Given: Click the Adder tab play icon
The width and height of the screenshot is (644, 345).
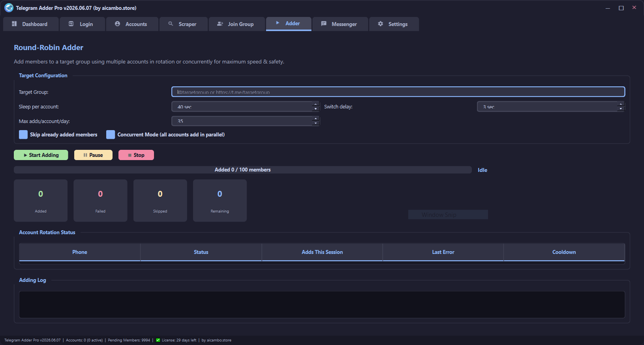Looking at the screenshot, I should (x=278, y=23).
